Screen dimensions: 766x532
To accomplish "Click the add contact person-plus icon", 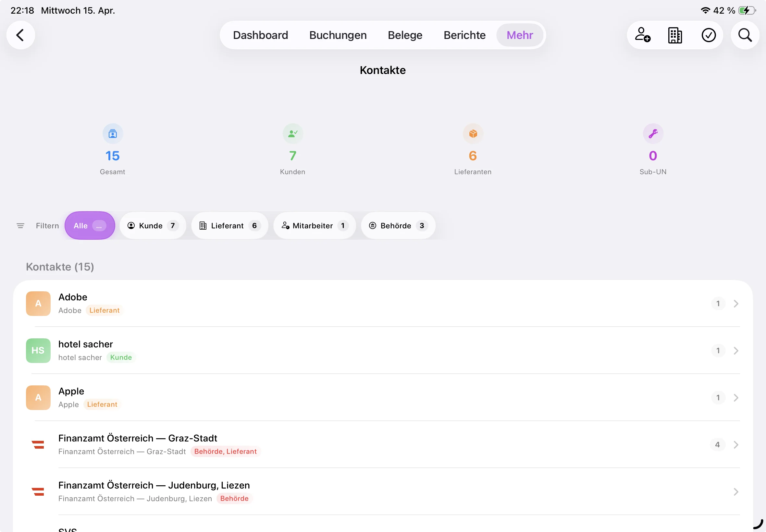I will pyautogui.click(x=642, y=35).
